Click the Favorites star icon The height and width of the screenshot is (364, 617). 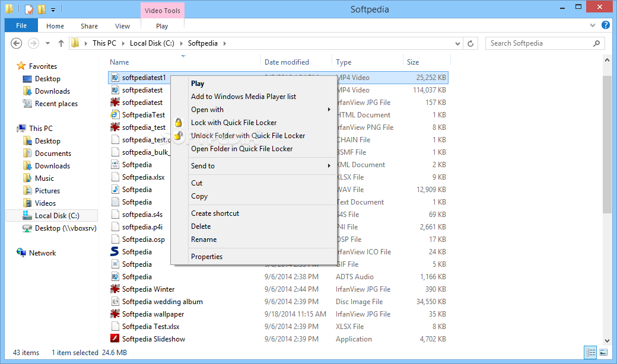coord(21,66)
